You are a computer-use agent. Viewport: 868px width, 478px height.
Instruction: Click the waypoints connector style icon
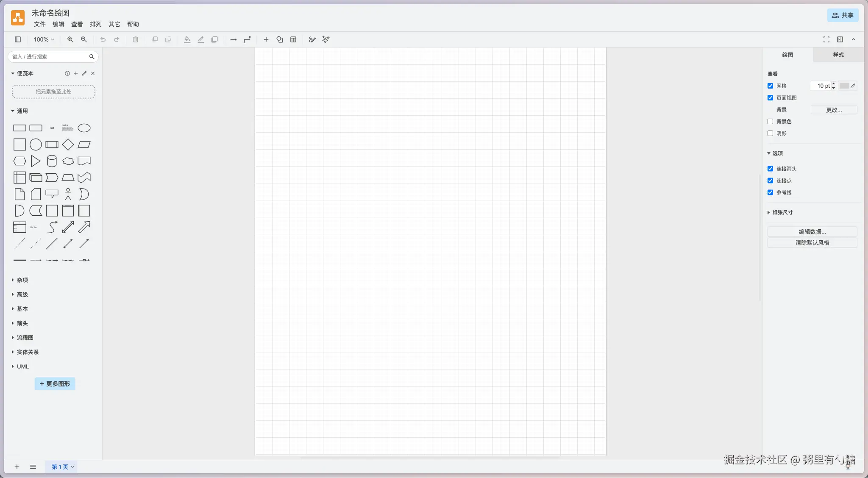pyautogui.click(x=247, y=39)
